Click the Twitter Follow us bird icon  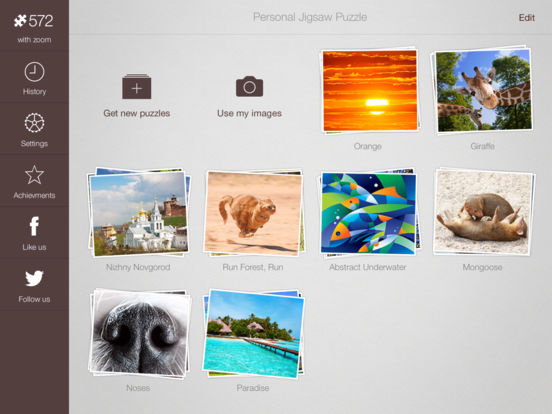[34, 278]
